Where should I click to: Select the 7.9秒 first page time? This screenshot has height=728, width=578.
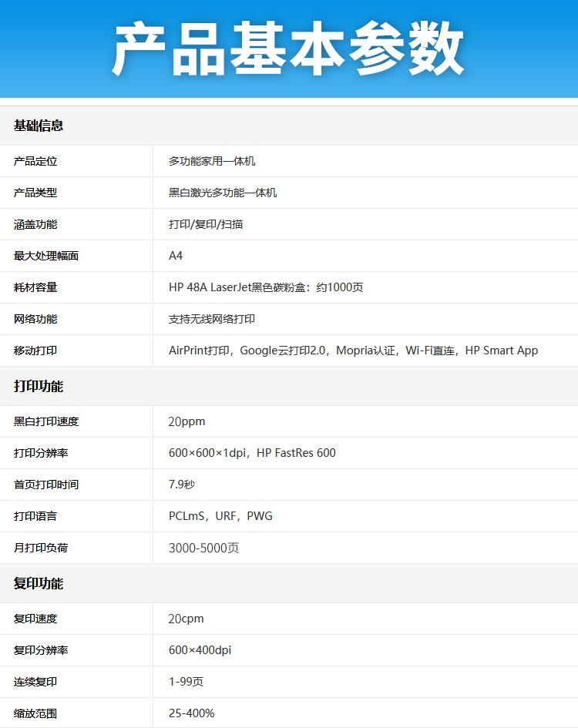pyautogui.click(x=182, y=485)
